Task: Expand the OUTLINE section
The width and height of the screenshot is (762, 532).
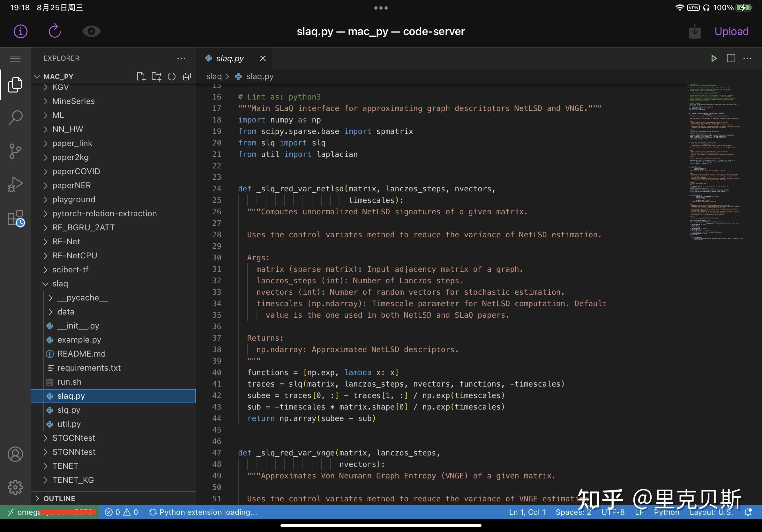Action: coord(59,499)
